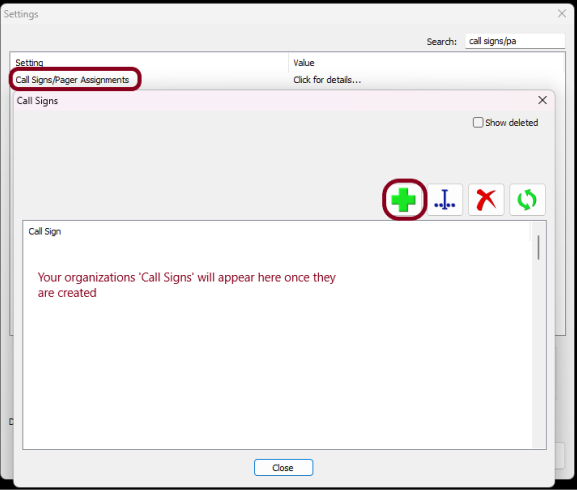Sort by the Value column header
Screen dimensions: 577x490
pos(304,63)
